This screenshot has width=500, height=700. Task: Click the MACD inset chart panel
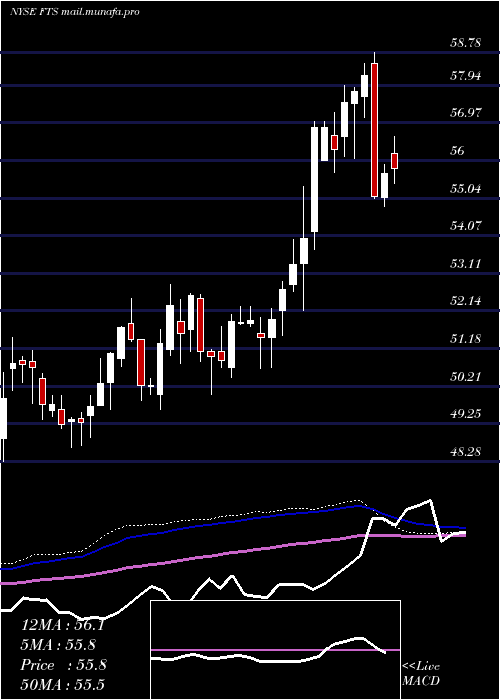pos(275,650)
